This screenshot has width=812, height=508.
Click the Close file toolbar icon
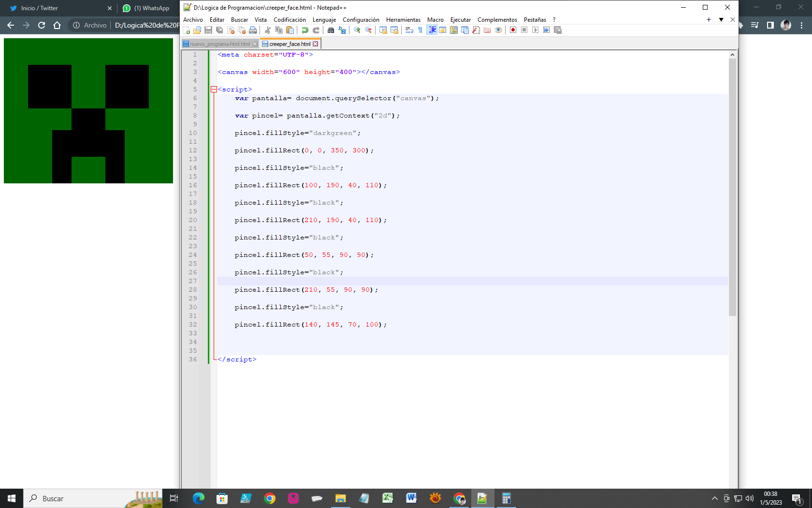(231, 30)
